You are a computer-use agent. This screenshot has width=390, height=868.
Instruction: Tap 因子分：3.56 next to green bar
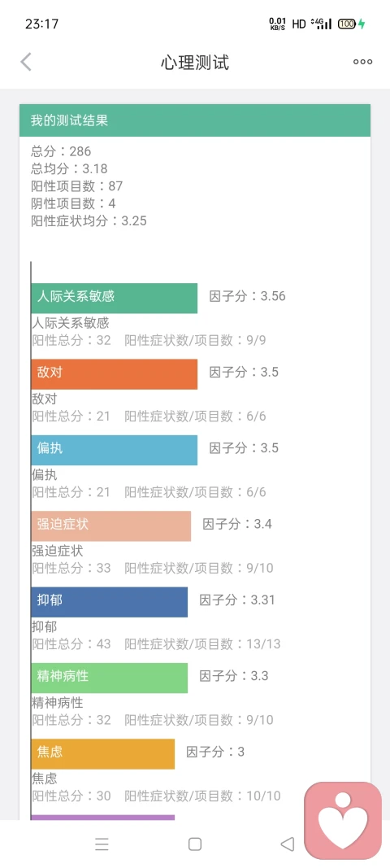(247, 296)
